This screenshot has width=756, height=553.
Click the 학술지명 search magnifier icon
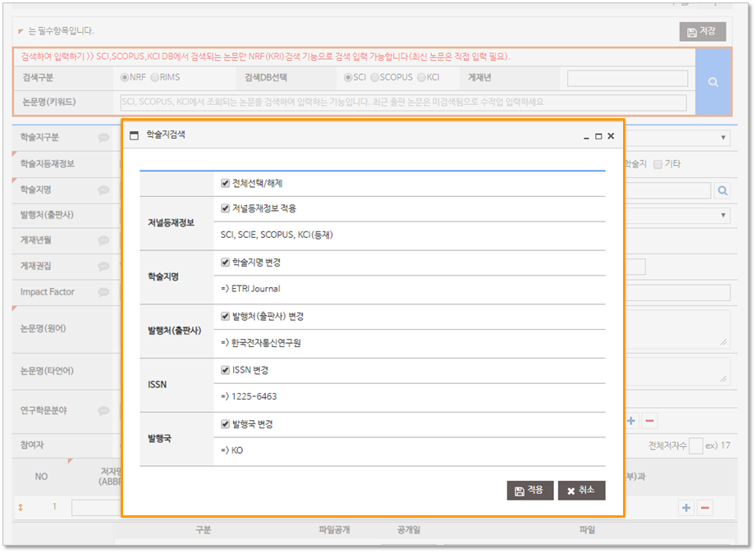point(722,190)
